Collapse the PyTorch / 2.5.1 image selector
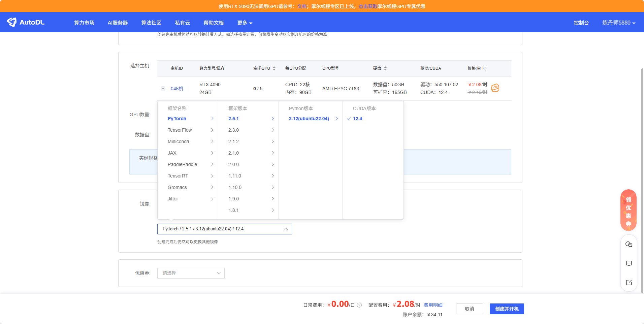Viewport: 644px width, 324px height. (x=285, y=229)
